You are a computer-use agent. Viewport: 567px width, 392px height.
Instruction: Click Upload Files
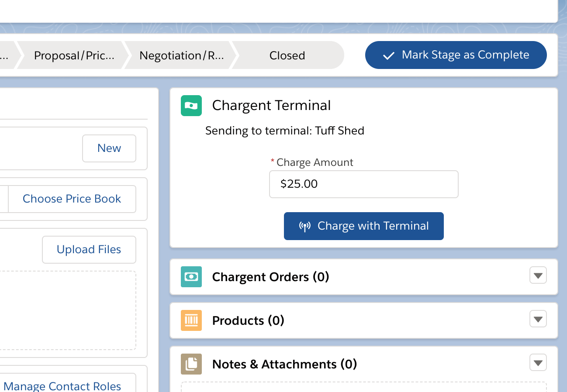point(89,249)
